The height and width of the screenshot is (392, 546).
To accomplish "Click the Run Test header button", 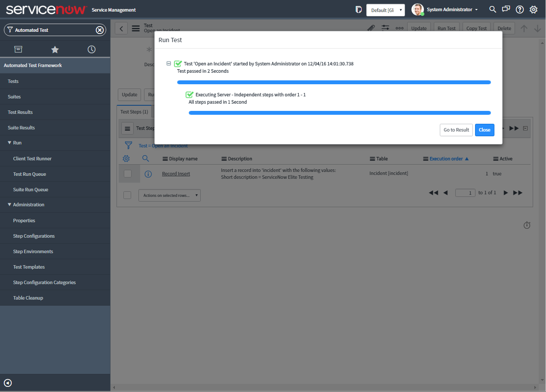I will (446, 28).
